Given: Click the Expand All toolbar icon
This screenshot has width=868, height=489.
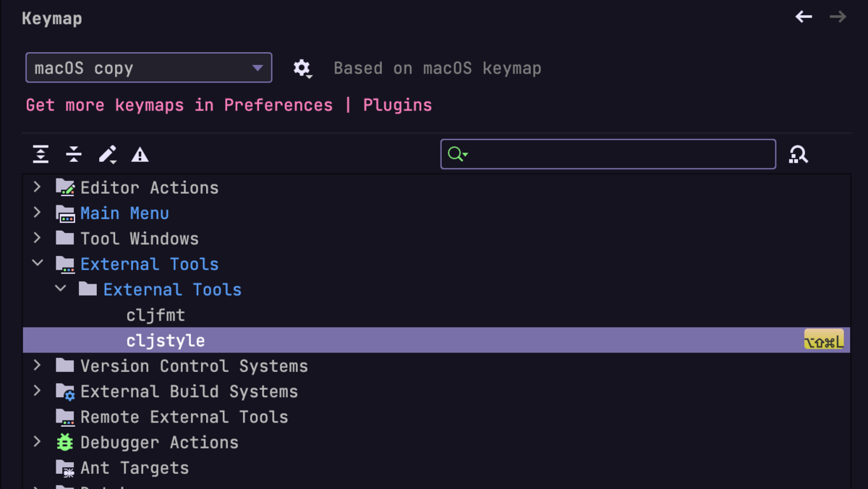Looking at the screenshot, I should click(x=41, y=154).
